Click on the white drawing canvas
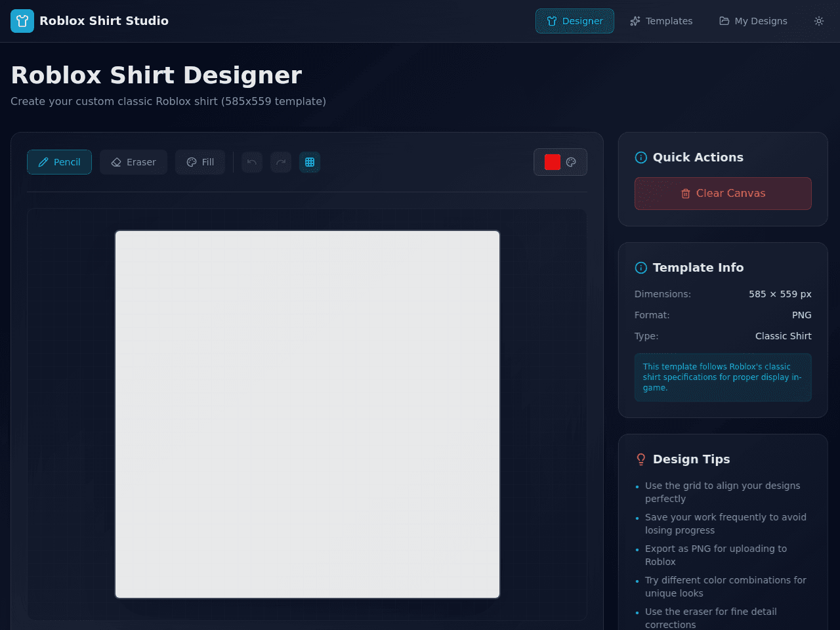Screen dimensions: 840x630 [307, 414]
